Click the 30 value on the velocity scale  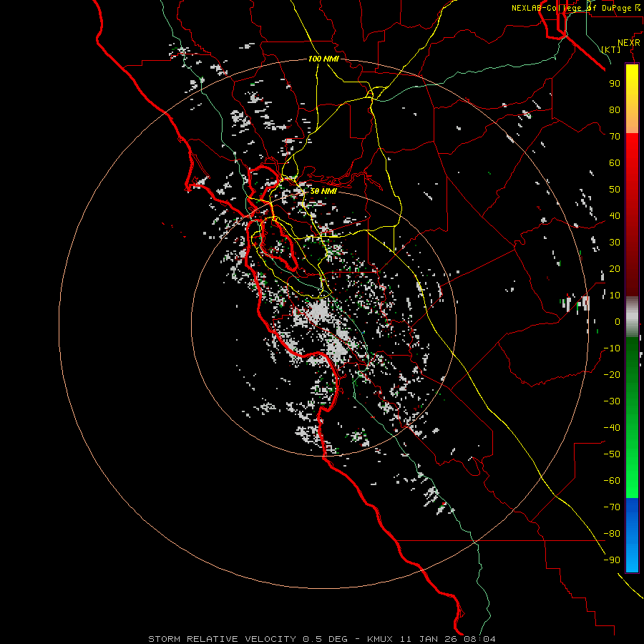pyautogui.click(x=615, y=243)
